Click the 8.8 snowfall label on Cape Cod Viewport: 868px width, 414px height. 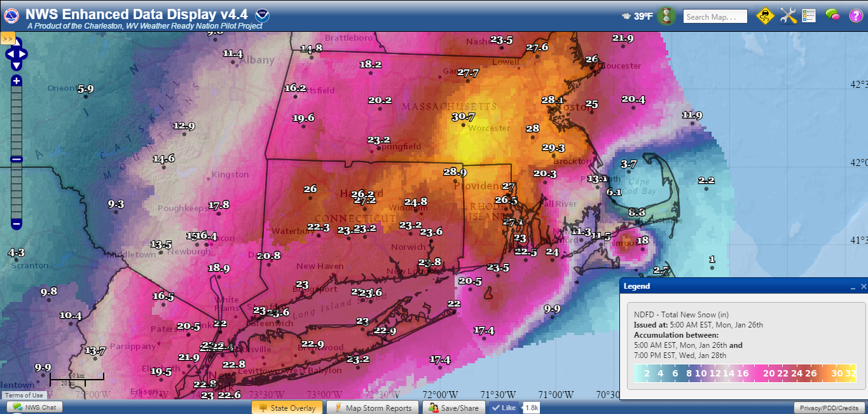click(x=637, y=212)
